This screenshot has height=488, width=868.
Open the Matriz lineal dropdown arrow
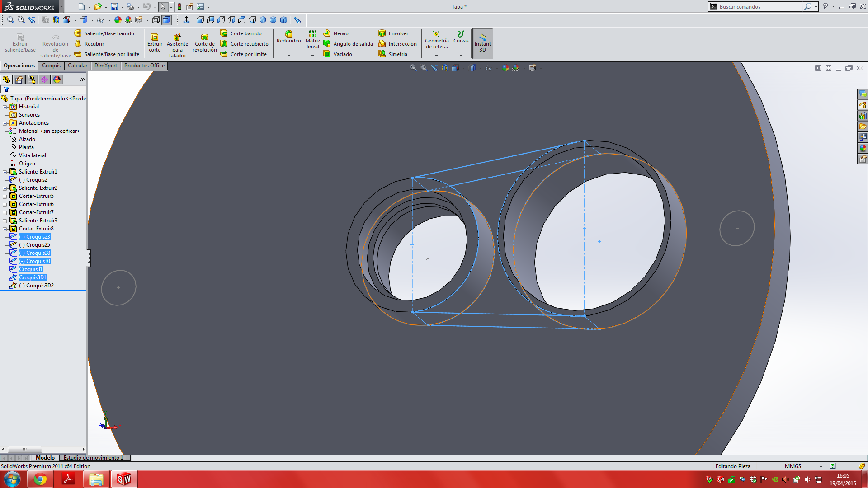(312, 56)
